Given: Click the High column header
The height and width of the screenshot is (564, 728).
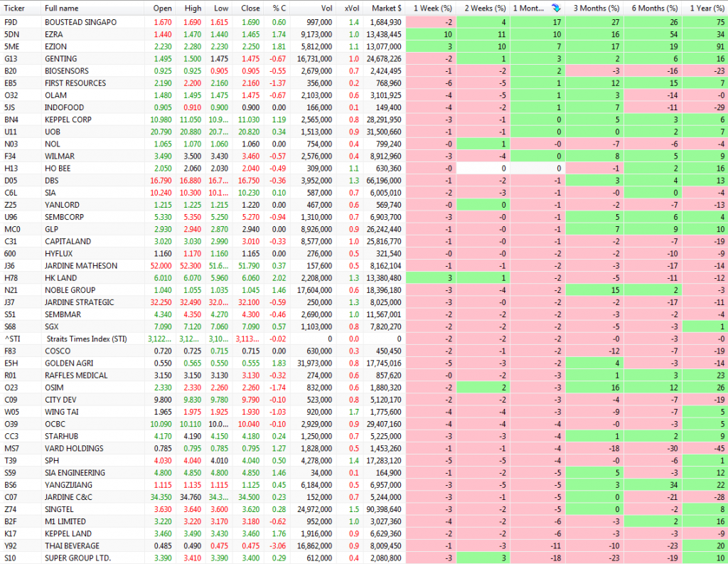Looking at the screenshot, I should coord(193,8).
